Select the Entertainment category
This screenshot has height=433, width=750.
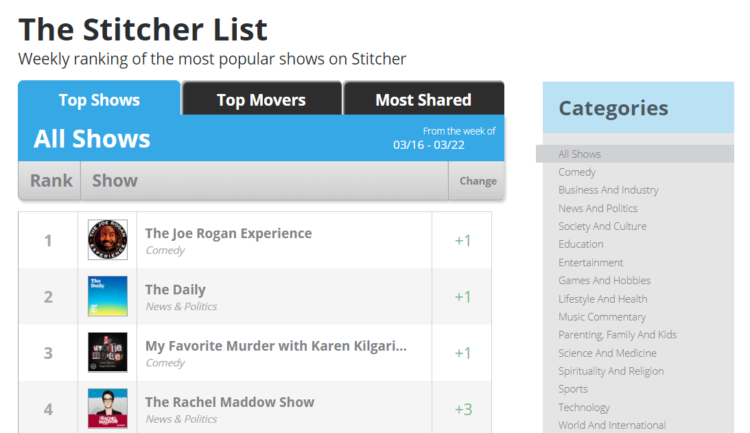tap(591, 262)
